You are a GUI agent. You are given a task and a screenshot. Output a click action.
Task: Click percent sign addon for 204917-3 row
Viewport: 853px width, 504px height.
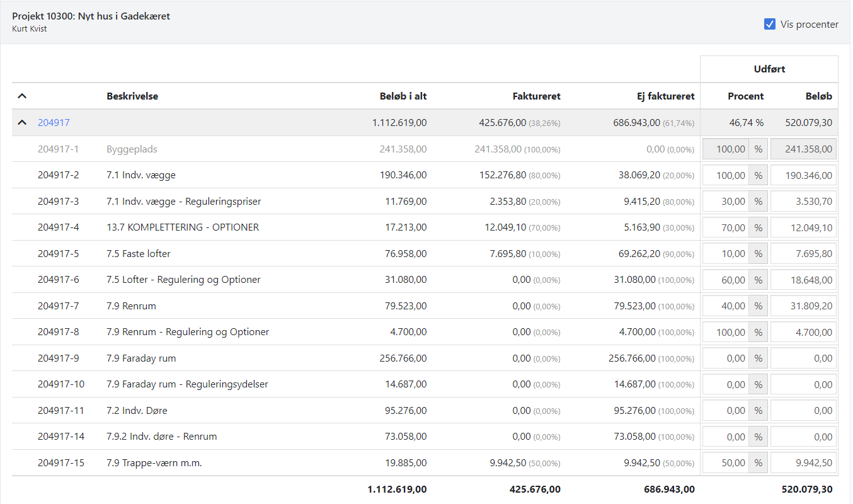click(758, 202)
